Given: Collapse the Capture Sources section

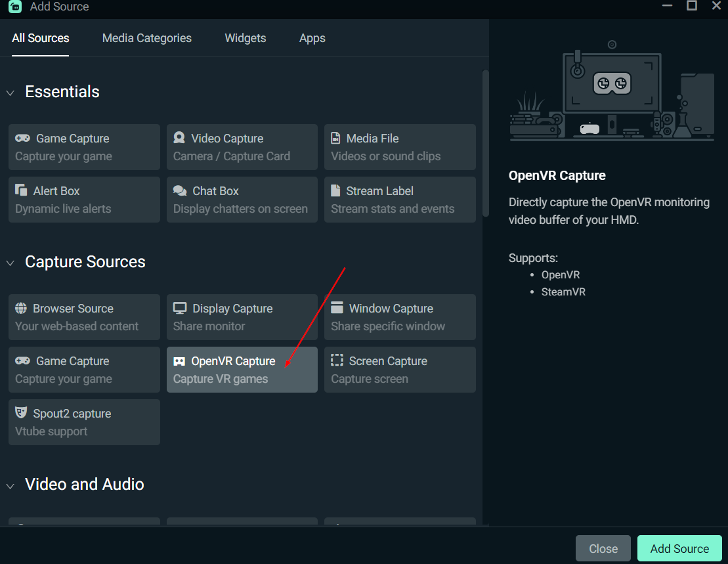Looking at the screenshot, I should coord(10,263).
